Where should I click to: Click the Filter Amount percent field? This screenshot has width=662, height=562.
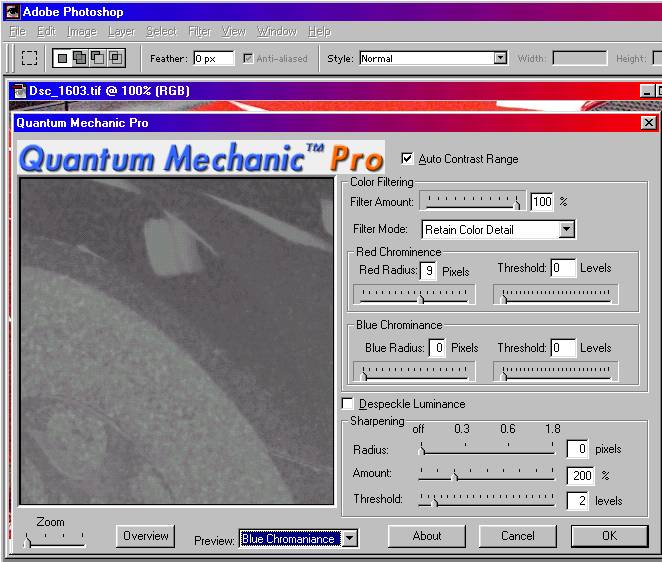pyautogui.click(x=542, y=202)
